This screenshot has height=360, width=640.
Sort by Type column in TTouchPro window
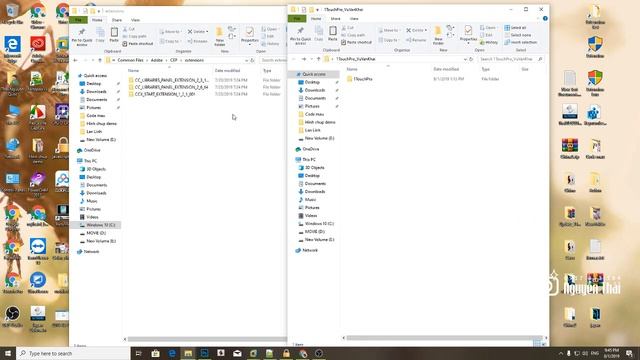(485, 69)
